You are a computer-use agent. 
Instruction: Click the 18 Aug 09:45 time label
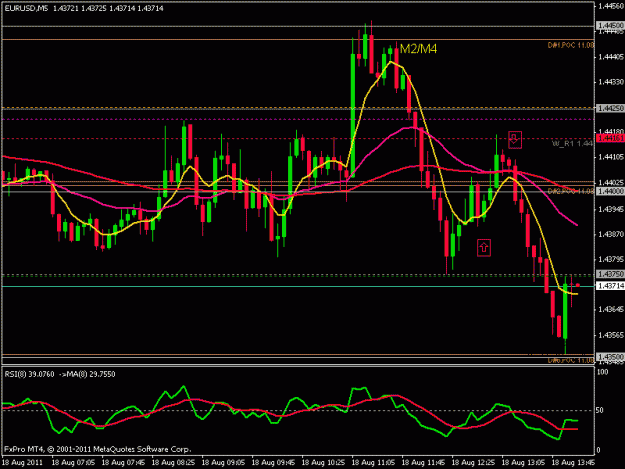(273, 463)
